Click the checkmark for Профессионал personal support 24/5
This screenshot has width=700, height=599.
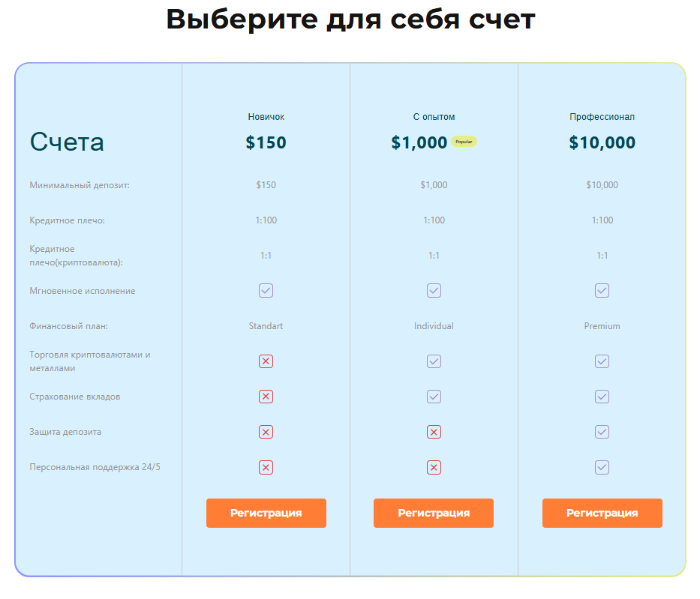[602, 467]
